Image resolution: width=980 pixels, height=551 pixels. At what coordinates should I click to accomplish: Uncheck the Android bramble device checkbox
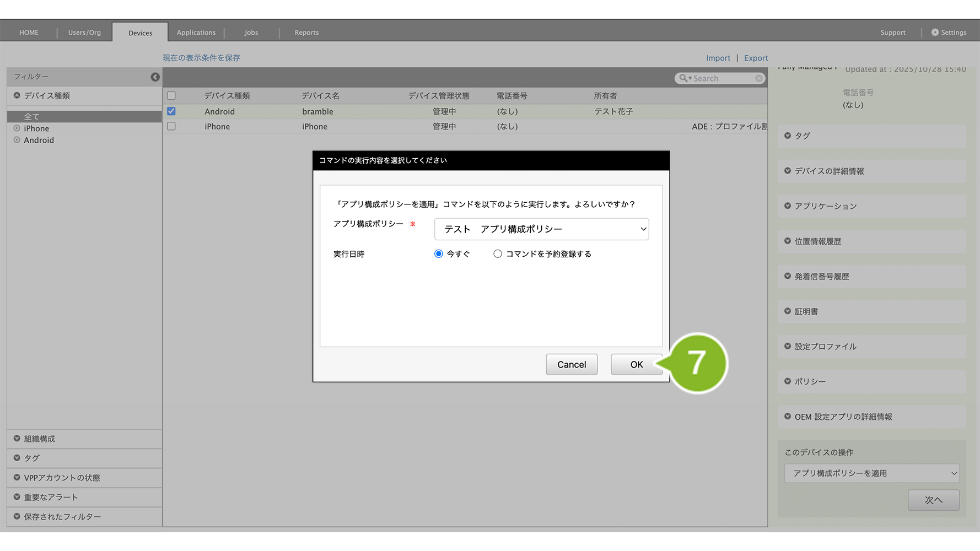tap(171, 111)
